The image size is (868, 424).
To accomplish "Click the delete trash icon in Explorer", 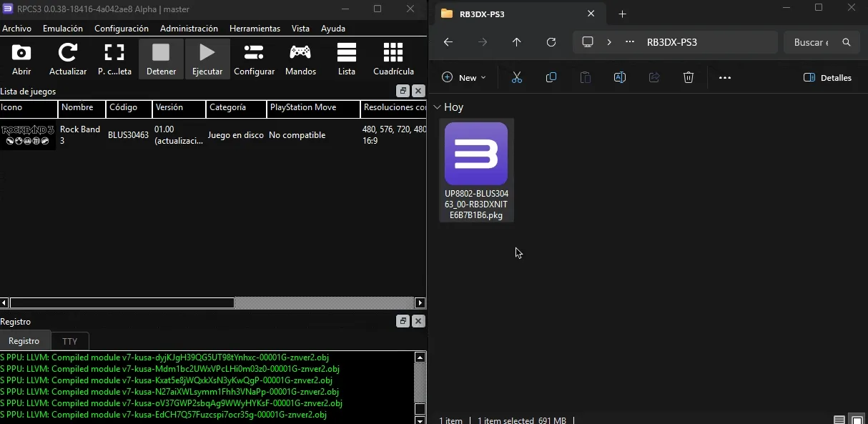I will 689,77.
